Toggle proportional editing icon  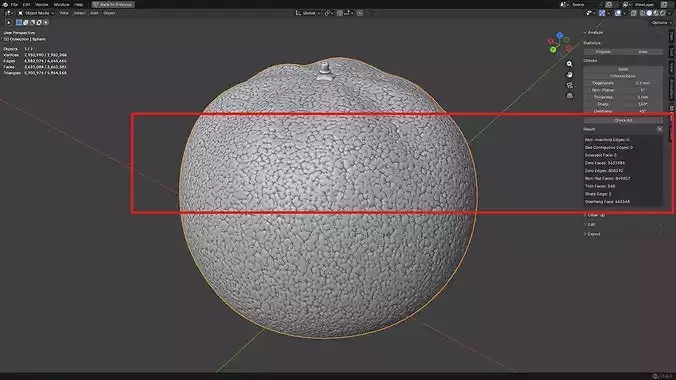click(x=360, y=13)
